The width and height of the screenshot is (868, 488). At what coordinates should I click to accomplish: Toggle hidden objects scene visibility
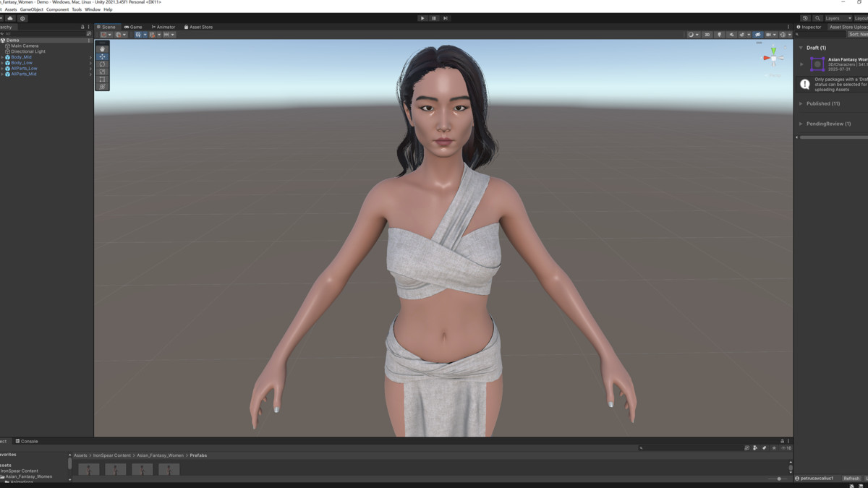(758, 35)
